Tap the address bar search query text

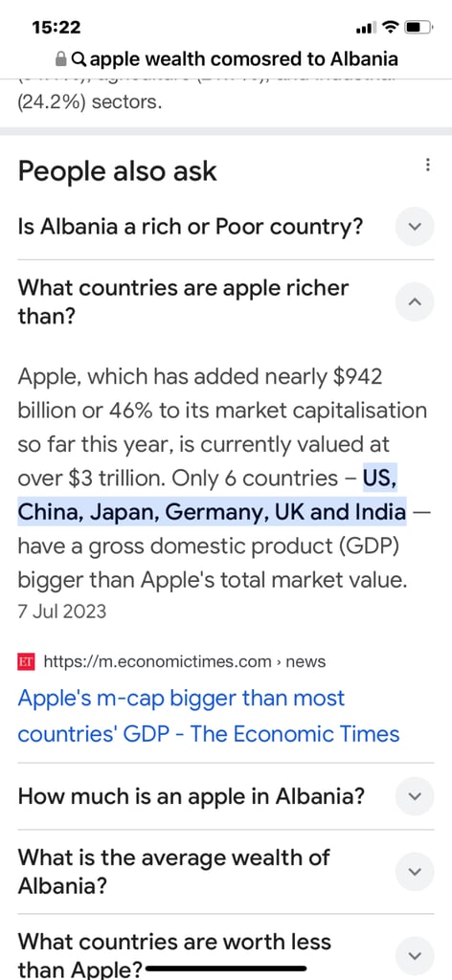click(244, 59)
